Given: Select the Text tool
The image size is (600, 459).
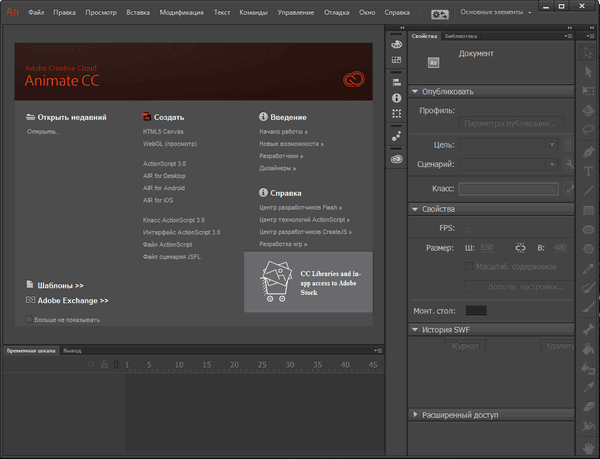Looking at the screenshot, I should [x=588, y=171].
